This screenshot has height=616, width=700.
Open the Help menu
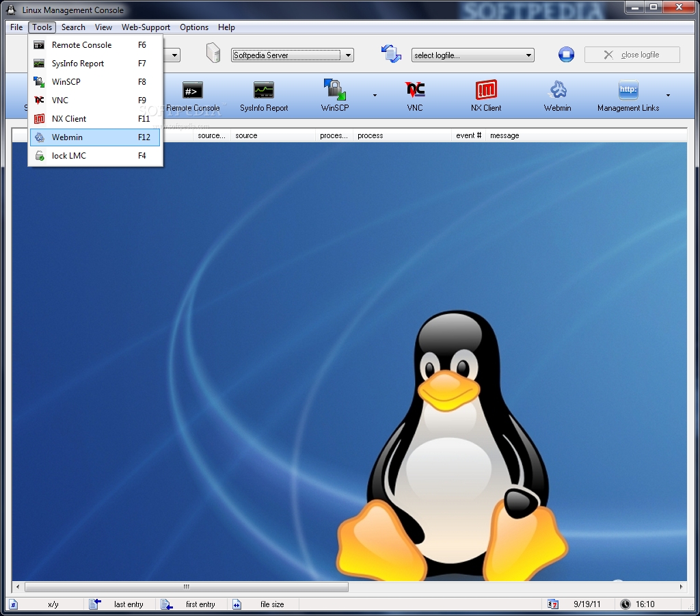pos(226,27)
